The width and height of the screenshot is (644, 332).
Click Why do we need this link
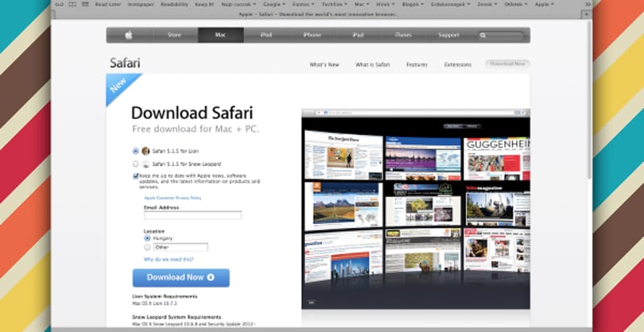(169, 260)
